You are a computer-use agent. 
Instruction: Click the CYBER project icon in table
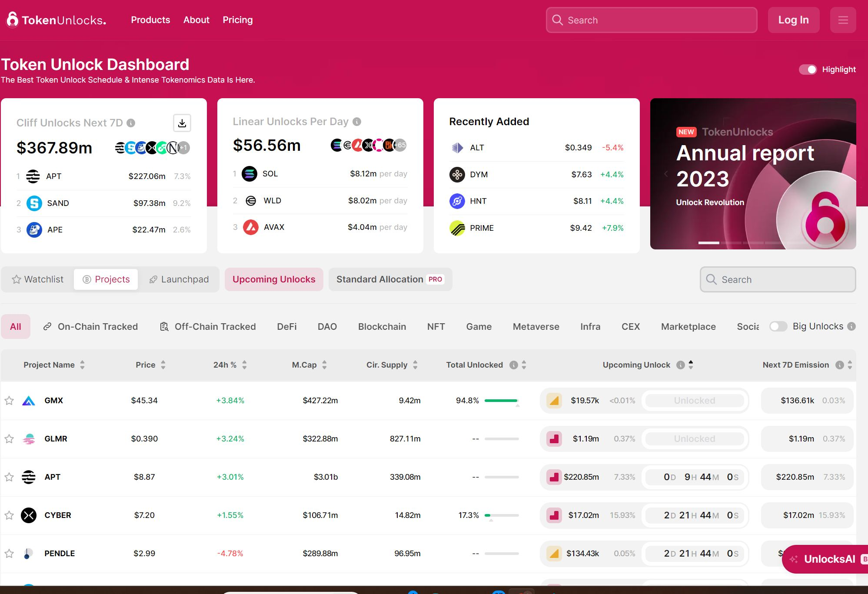pos(29,515)
